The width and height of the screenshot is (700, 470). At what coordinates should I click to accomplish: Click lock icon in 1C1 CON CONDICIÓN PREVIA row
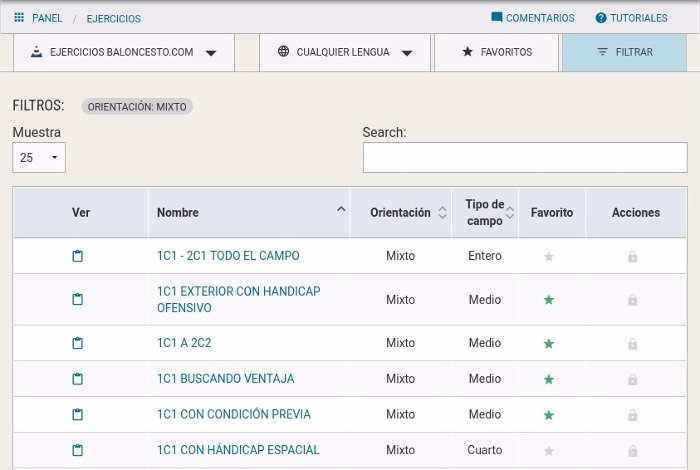coord(632,415)
